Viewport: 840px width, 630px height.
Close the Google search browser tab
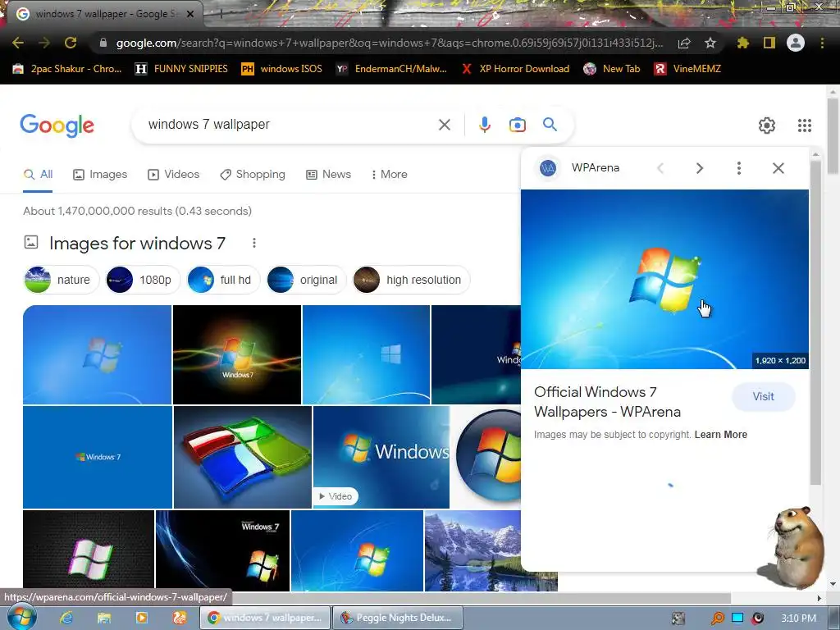[190, 14]
